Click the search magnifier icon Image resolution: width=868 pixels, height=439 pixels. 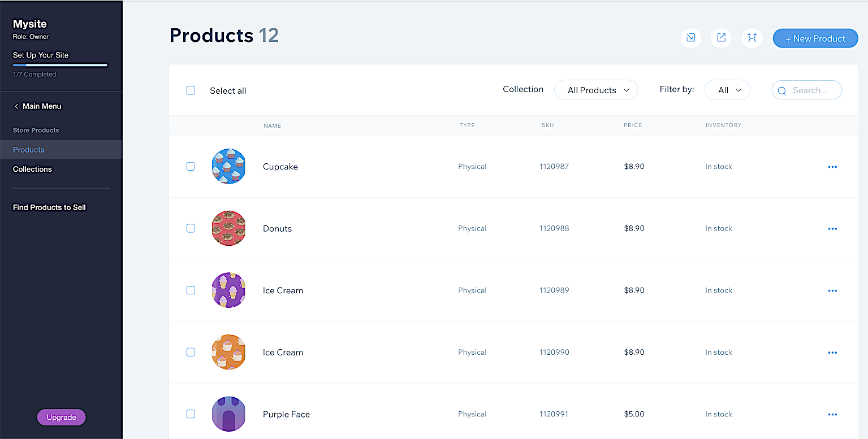tap(782, 90)
